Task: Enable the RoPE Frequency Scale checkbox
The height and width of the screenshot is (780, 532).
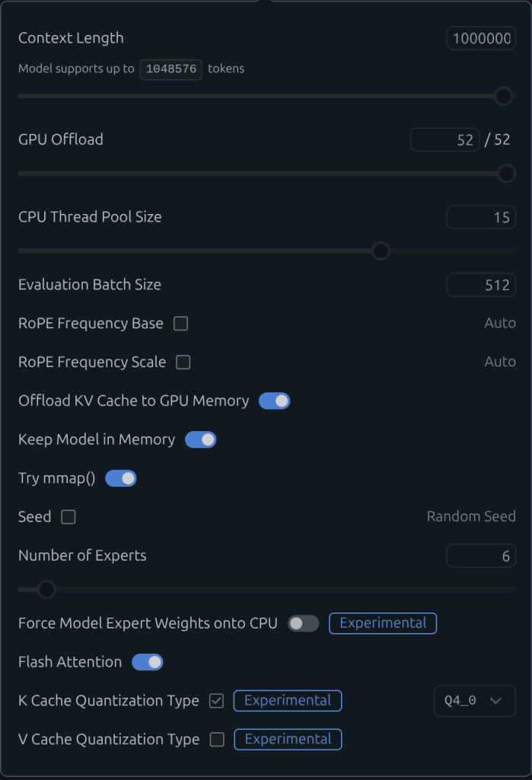Action: click(x=183, y=362)
